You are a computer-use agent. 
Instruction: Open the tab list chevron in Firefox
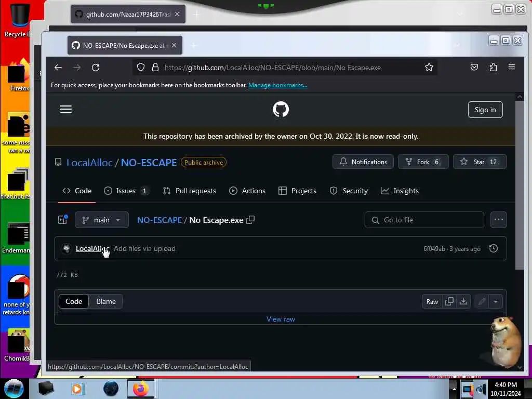tap(457, 45)
